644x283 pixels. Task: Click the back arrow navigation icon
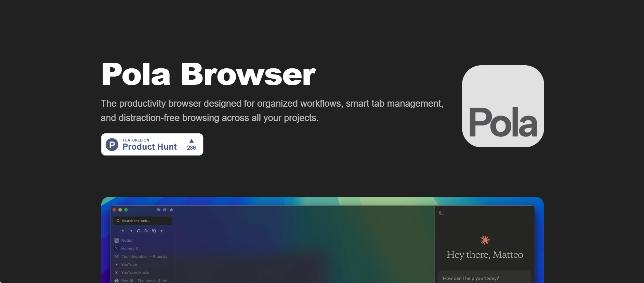[x=123, y=231]
